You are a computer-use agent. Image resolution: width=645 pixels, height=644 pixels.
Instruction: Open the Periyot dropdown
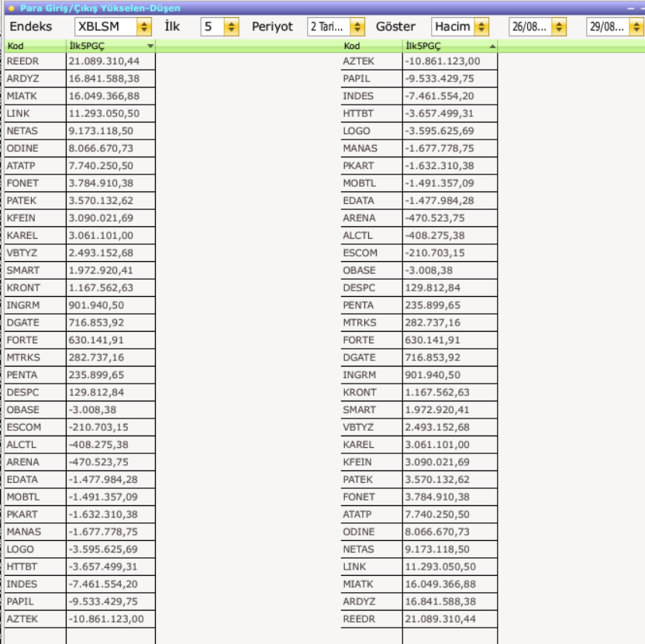[x=357, y=26]
